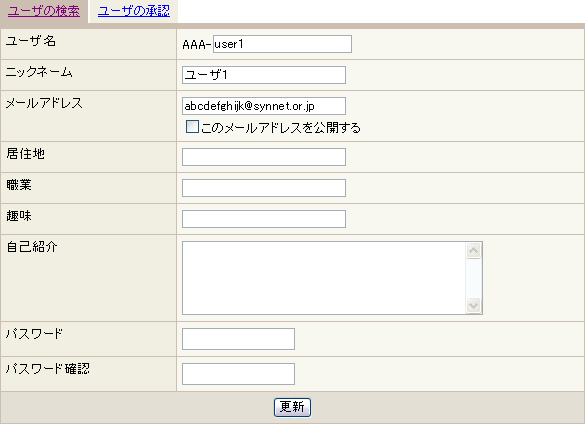
Task: Click the textarea scroll up arrow
Action: (473, 250)
